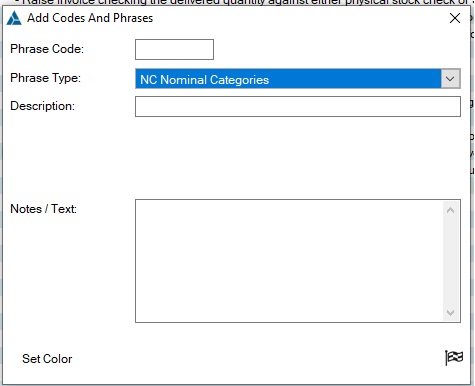Click the Add Codes And Phrases title
The width and height of the screenshot is (475, 386).
90,18
